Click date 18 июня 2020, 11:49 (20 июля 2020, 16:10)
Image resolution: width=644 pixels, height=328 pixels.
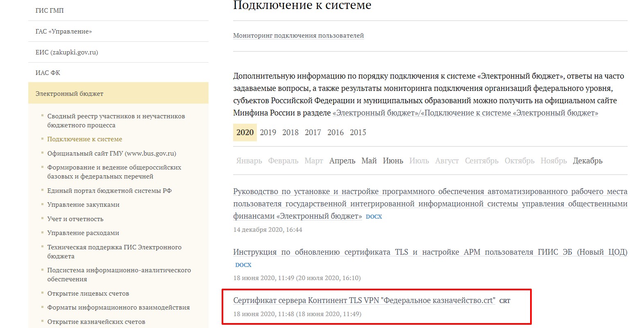pos(297,278)
